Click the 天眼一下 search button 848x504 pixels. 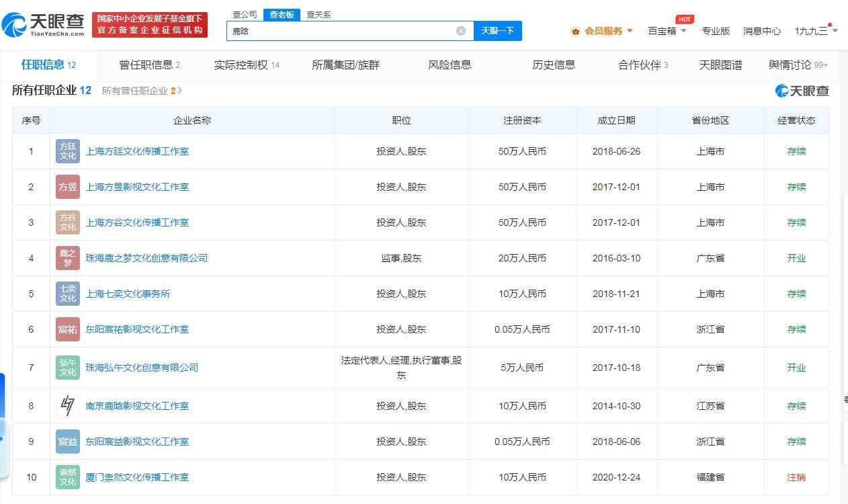[x=498, y=31]
